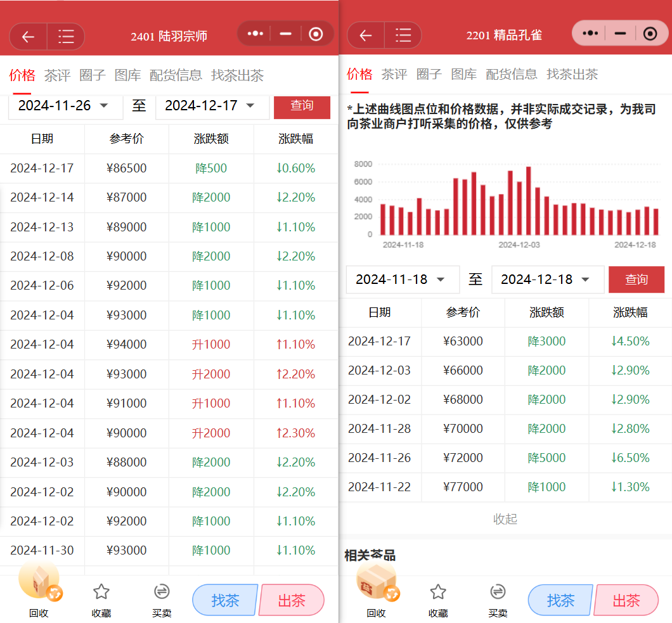Switch to 找茶出茶 tab in 陆羽宗师 panel
This screenshot has width=672, height=623.
238,75
